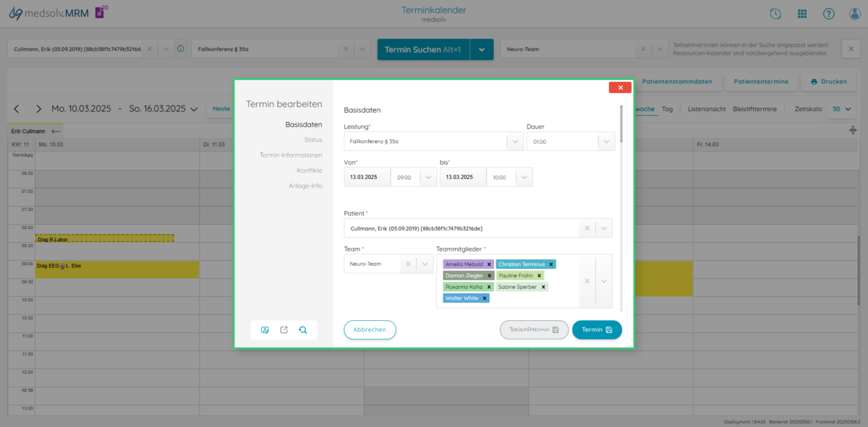Expand the Von start time dropdown
This screenshot has width=868, height=427.
point(428,177)
